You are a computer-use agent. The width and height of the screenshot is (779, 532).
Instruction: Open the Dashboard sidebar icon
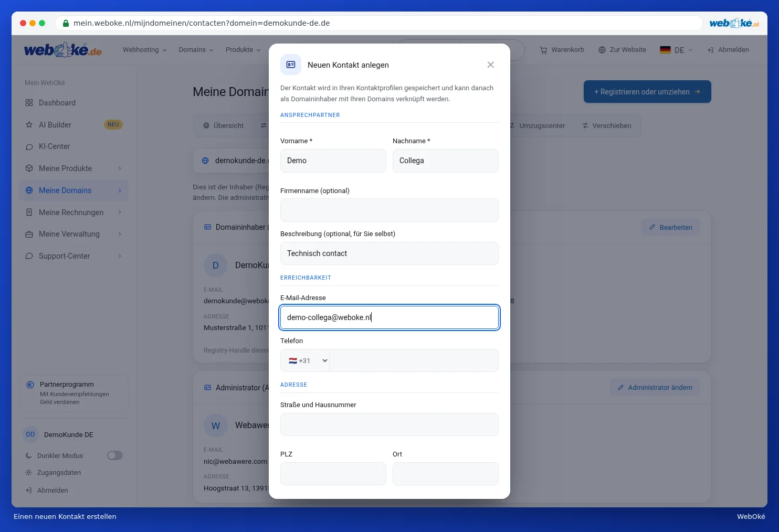click(29, 103)
